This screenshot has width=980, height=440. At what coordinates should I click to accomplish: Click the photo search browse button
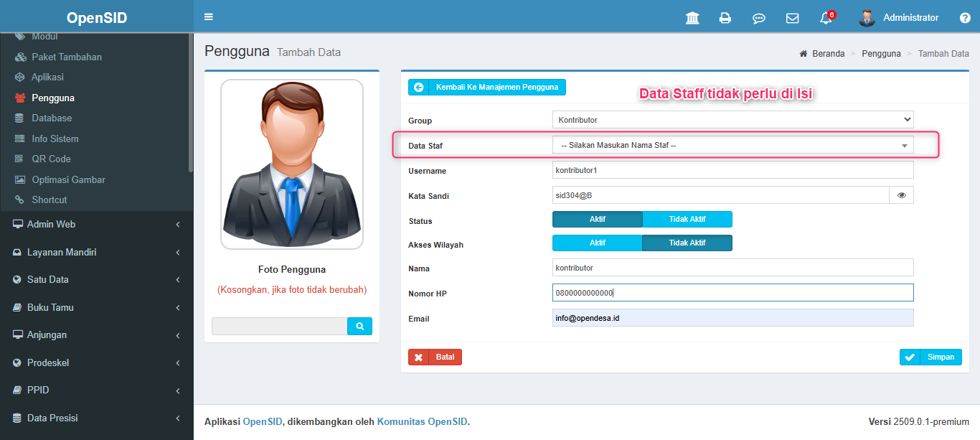[x=359, y=326]
